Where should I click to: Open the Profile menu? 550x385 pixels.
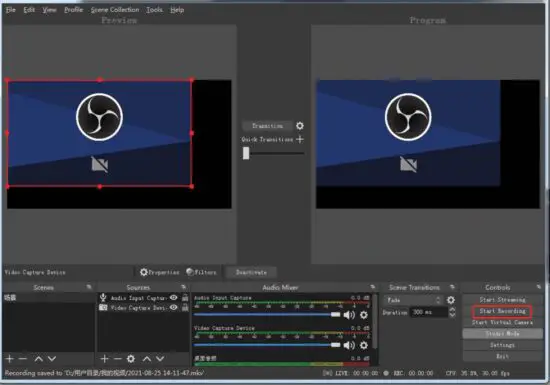(x=74, y=10)
